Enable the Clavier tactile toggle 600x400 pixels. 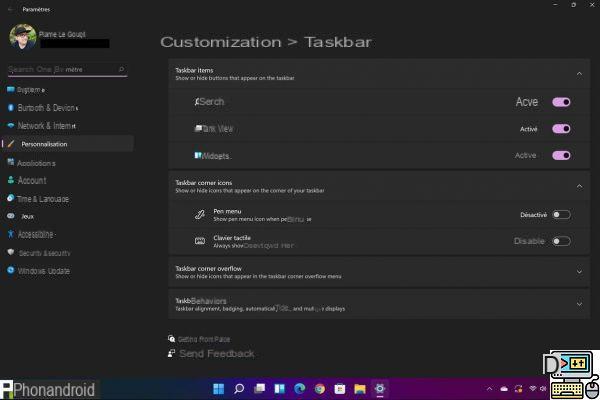(x=561, y=241)
